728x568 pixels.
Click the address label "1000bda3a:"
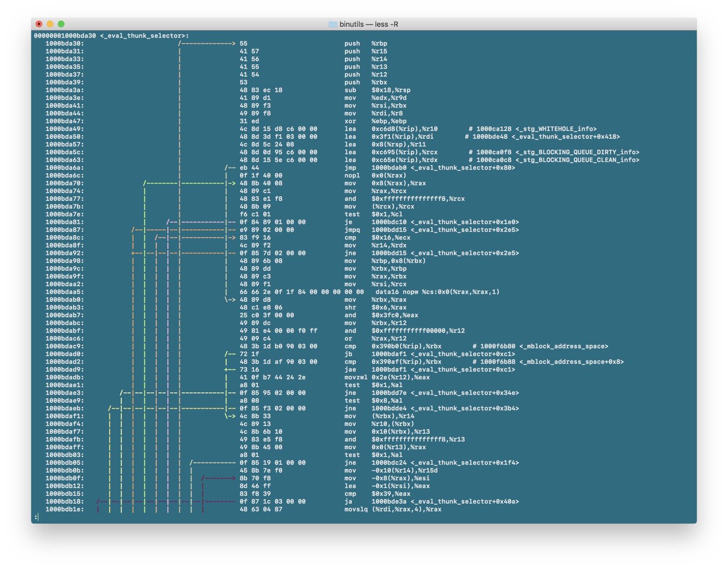pos(65,90)
